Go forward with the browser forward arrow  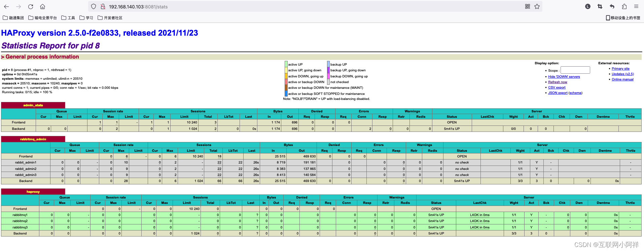tap(19, 7)
